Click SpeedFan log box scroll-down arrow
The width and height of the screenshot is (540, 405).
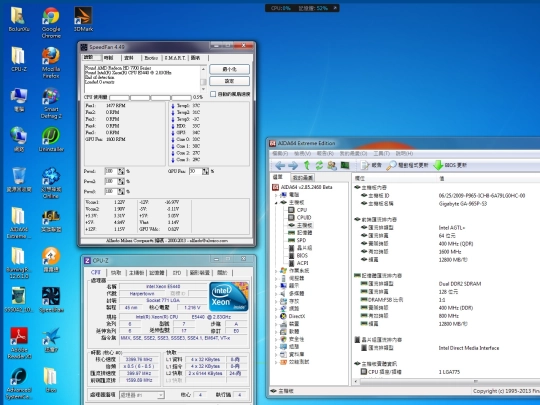[204, 89]
